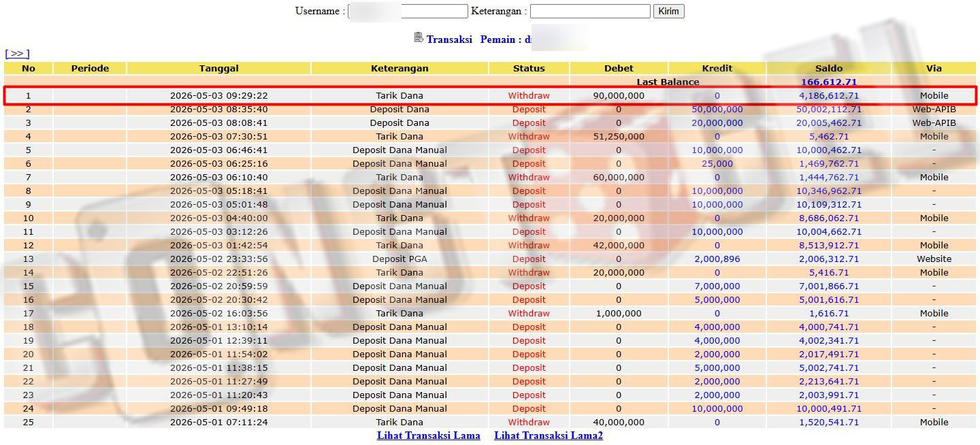Select the date 2026-05-02 22:51:26

pos(218,272)
